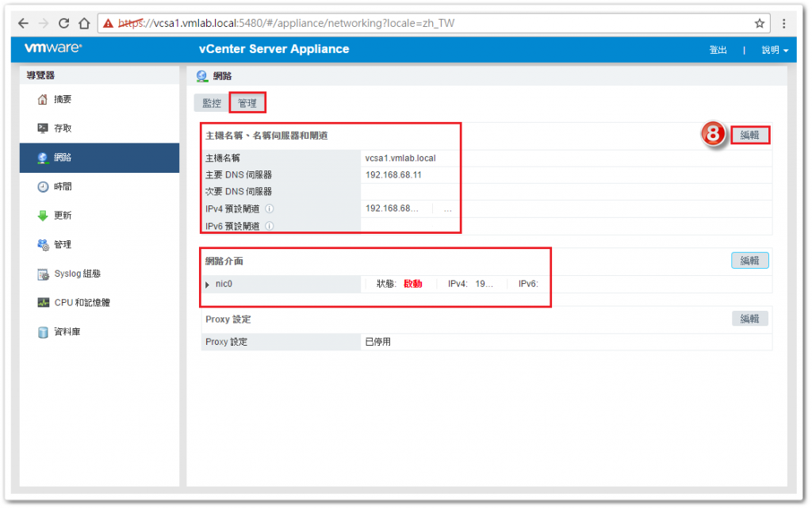Screen dimensions: 812x509
Task: Click the 已停用 Proxy status value
Action: (378, 342)
